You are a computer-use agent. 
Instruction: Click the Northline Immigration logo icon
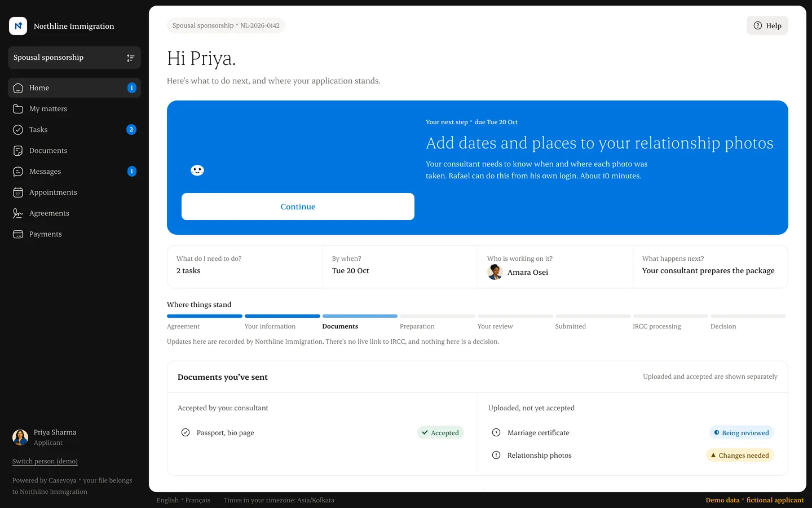tap(18, 26)
